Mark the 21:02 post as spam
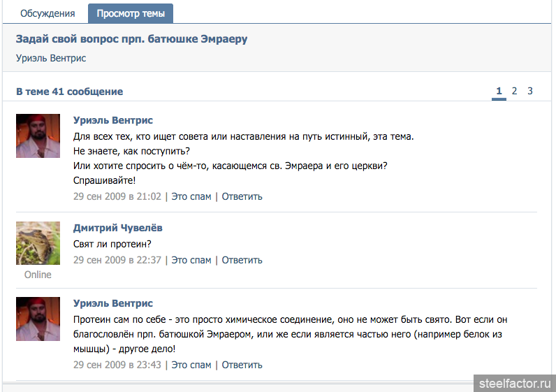 pos(191,196)
